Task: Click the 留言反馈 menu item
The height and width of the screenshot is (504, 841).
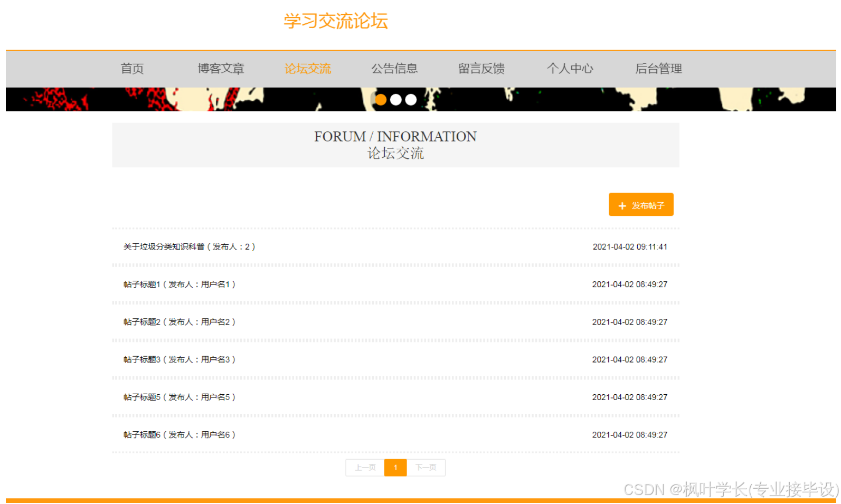Action: click(x=481, y=69)
